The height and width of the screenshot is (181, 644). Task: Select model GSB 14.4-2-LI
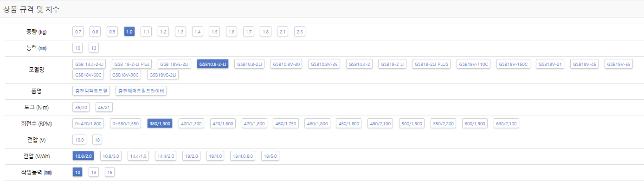coord(90,64)
